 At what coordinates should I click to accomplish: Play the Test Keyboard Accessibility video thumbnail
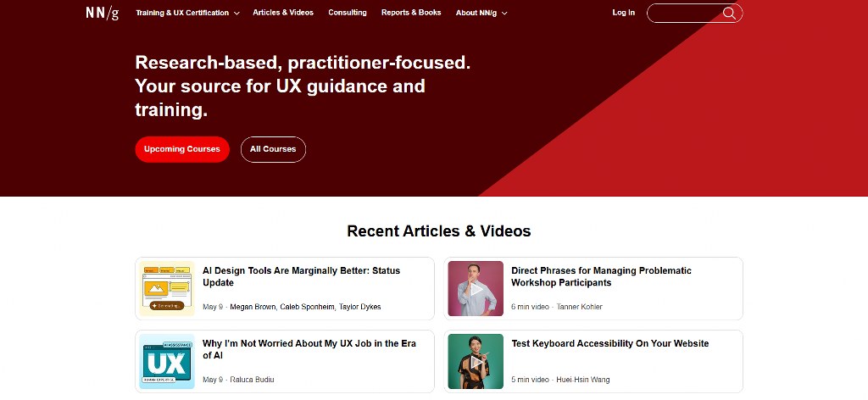pos(476,361)
